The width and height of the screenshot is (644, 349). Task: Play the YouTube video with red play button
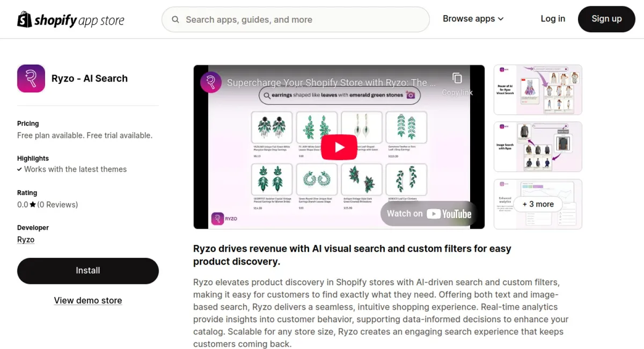point(339,147)
